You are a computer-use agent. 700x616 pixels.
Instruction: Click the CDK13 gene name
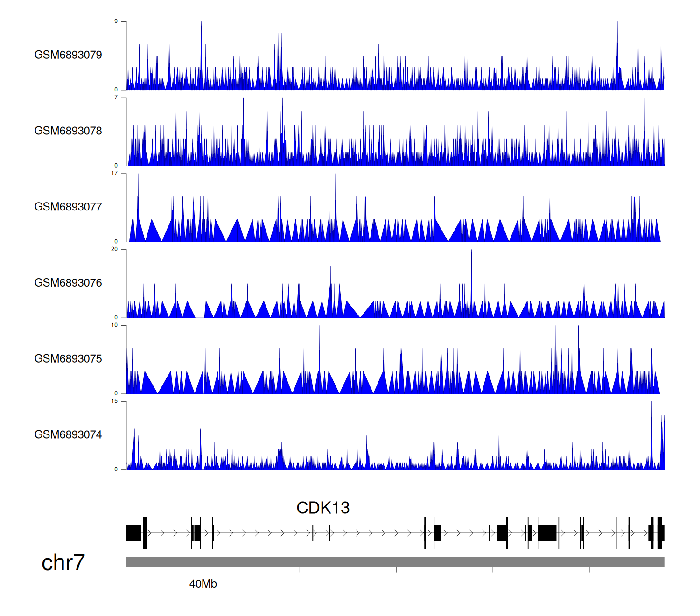tap(323, 508)
